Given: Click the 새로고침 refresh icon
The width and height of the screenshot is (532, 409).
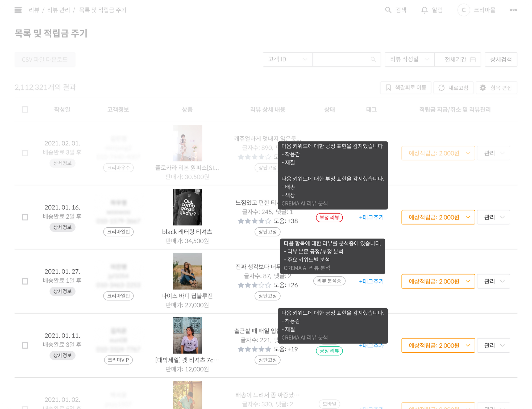Looking at the screenshot, I should (x=442, y=88).
